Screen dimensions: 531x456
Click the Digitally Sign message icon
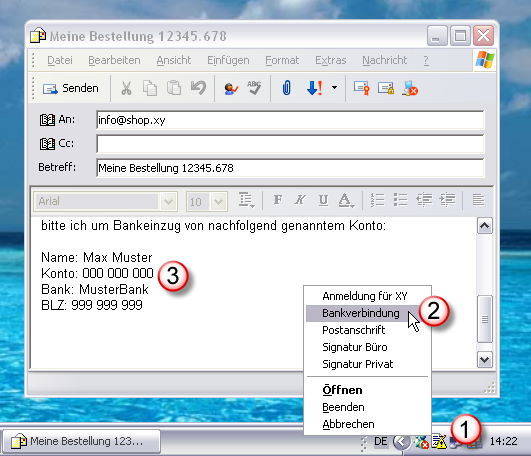(361, 88)
